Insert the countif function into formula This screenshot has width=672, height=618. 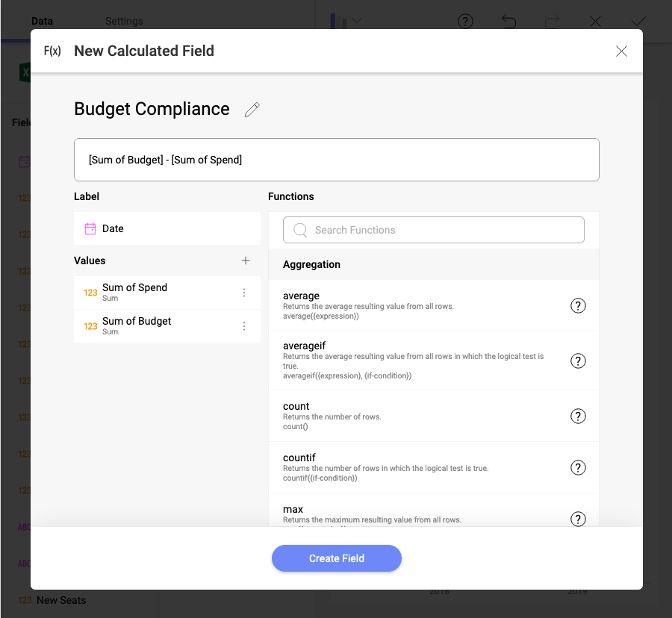tap(299, 458)
